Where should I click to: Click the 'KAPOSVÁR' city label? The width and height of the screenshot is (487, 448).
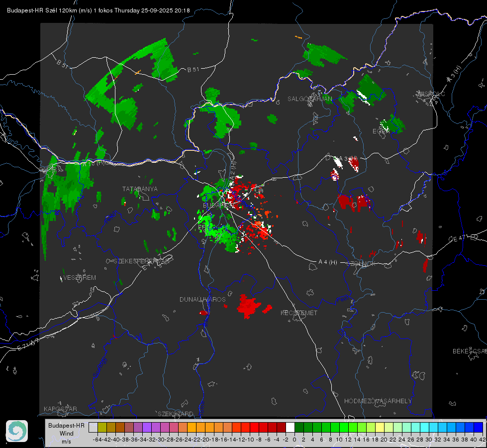coord(60,409)
